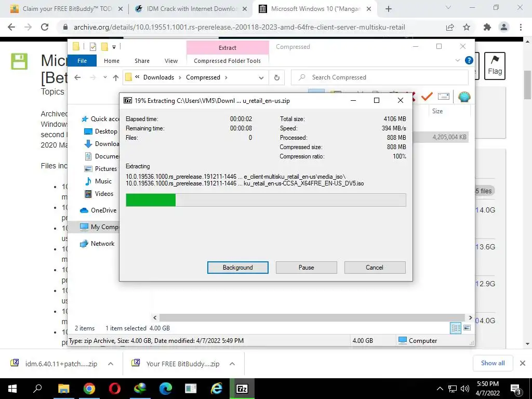
Task: Open the File tab in Explorer
Action: (82, 61)
